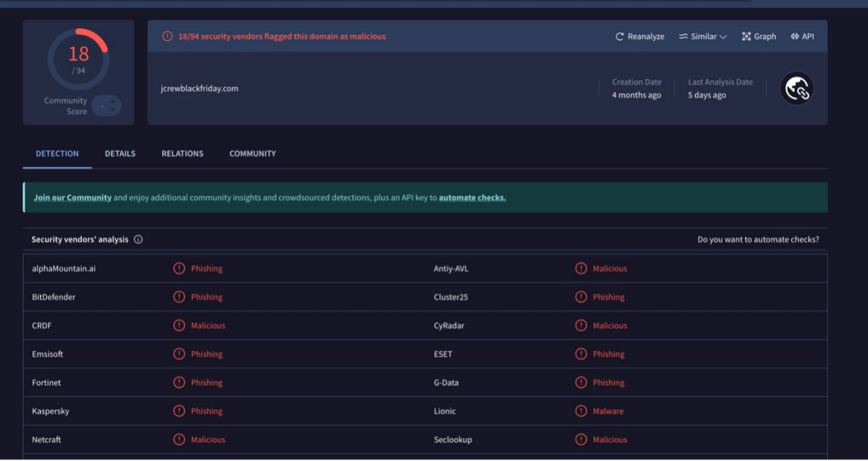The height and width of the screenshot is (461, 868).
Task: Select the Detection tab
Action: [x=57, y=154]
